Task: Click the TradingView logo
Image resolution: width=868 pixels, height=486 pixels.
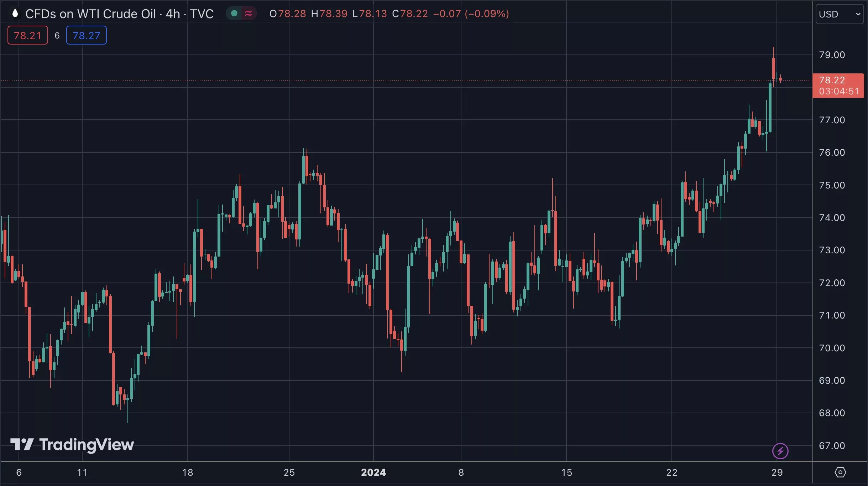Action: (72, 445)
